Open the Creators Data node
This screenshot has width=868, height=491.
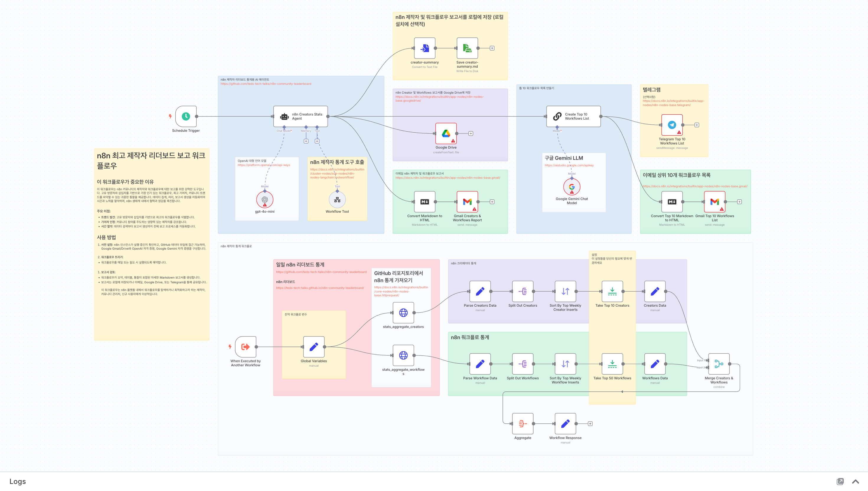click(x=655, y=291)
